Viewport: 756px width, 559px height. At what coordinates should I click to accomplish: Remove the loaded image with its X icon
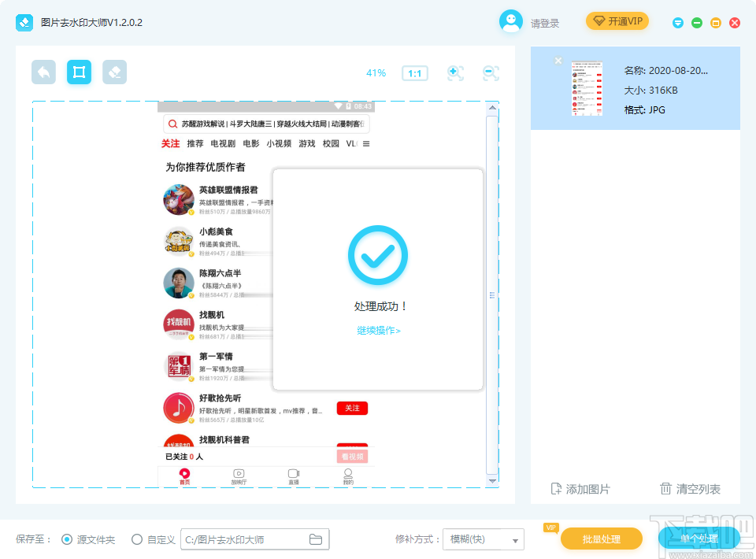pos(558,60)
